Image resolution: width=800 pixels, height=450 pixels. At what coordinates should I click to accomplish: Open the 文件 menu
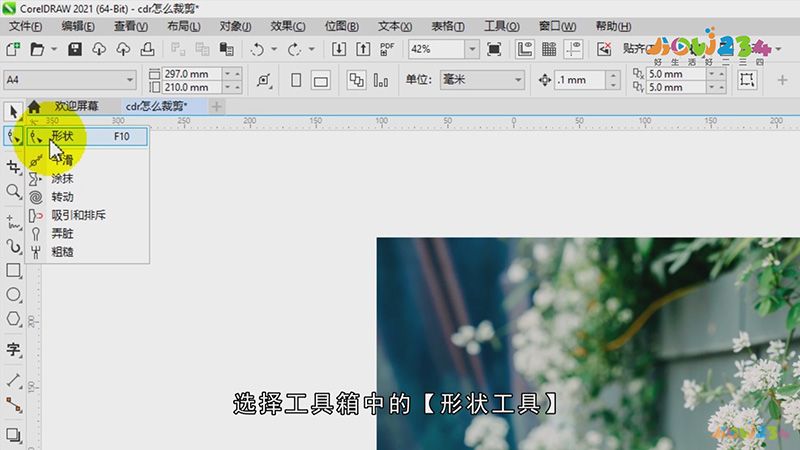(x=26, y=26)
